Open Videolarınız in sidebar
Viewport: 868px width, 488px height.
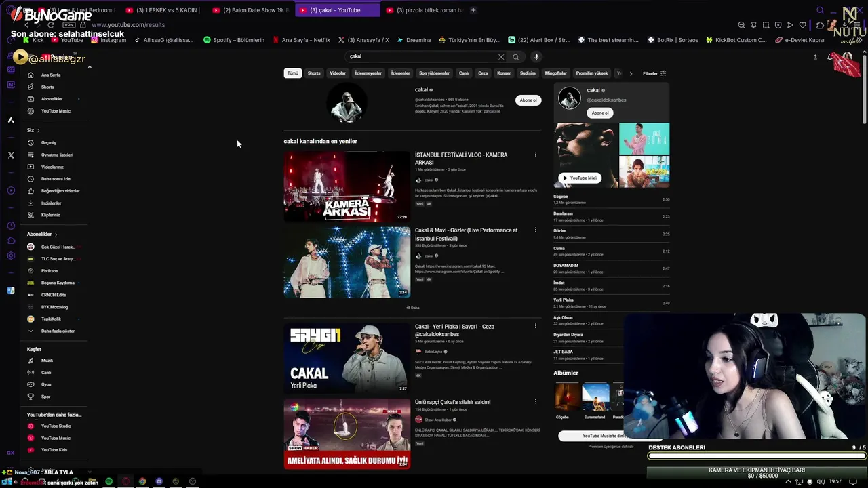click(52, 167)
